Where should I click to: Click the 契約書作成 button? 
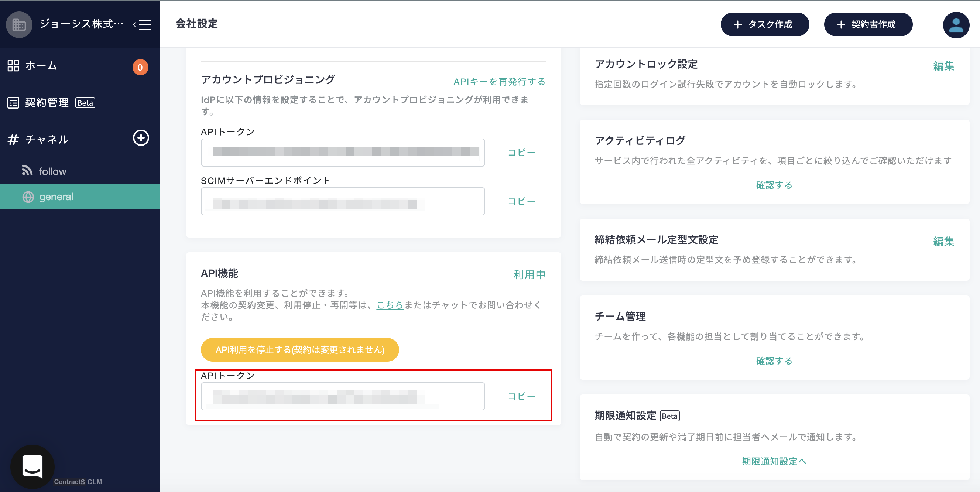point(868,25)
